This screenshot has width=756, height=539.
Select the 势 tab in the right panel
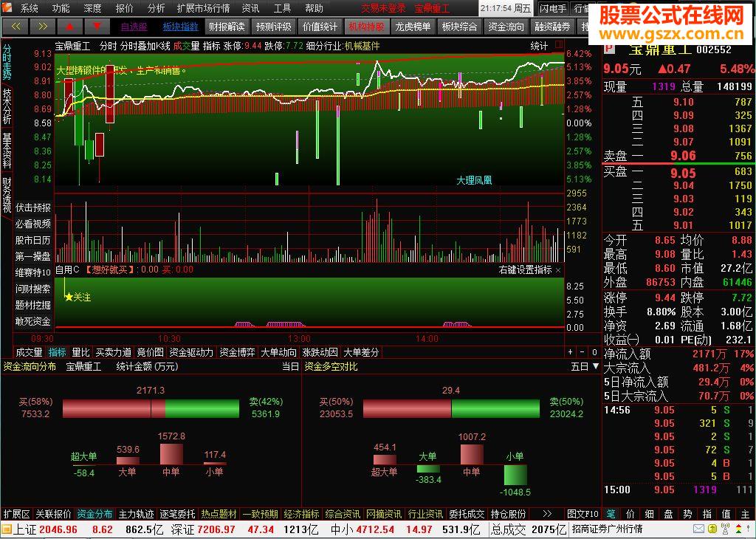[x=687, y=514]
